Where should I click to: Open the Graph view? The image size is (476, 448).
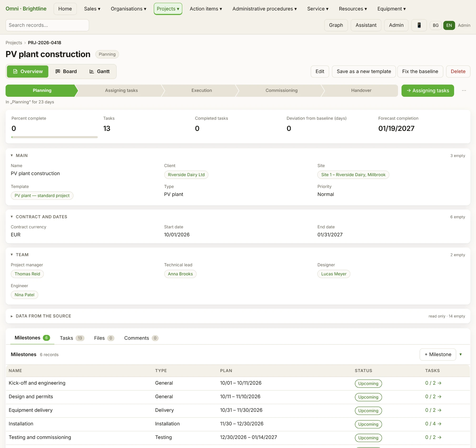point(336,25)
